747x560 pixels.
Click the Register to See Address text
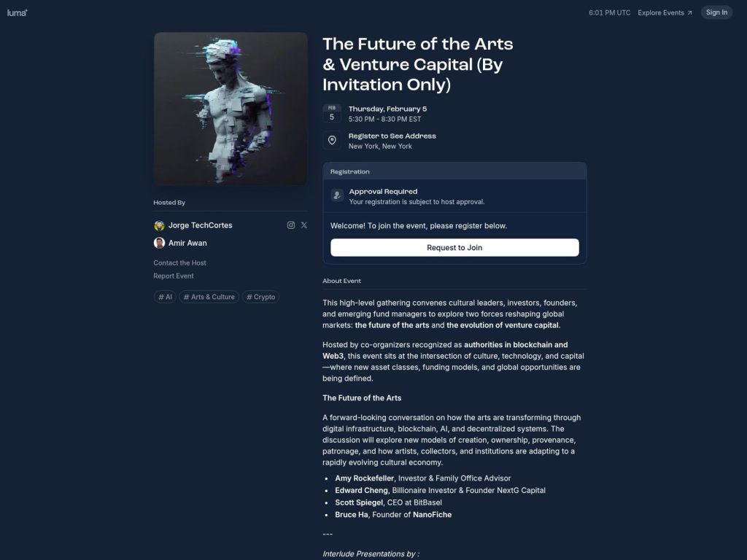(x=392, y=136)
